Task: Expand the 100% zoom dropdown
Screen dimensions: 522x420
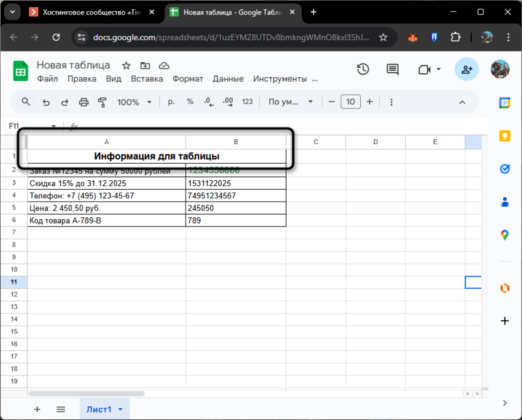Action: coord(135,102)
